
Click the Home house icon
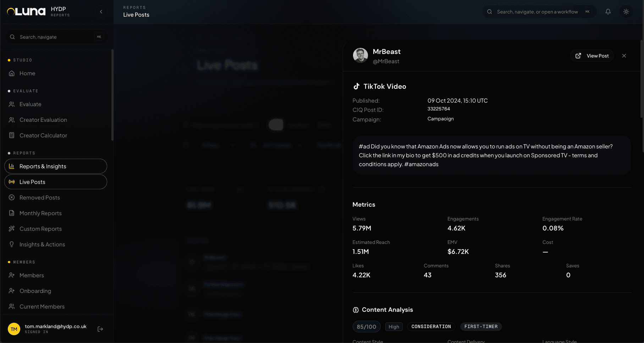click(x=12, y=73)
